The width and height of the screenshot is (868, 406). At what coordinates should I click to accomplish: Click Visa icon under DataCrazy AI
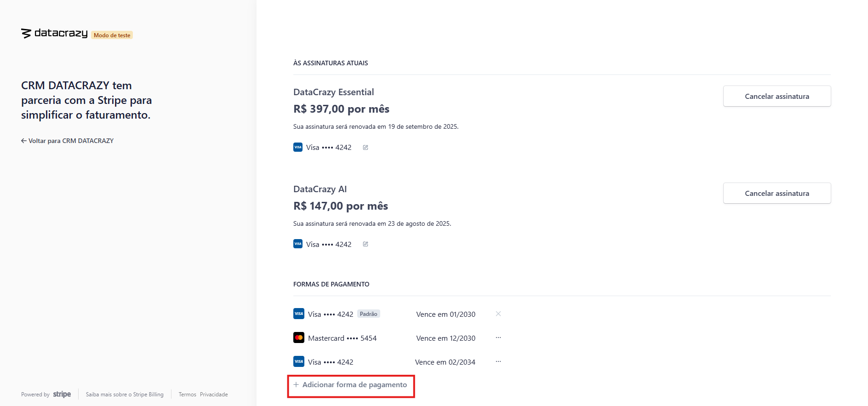[x=298, y=244]
